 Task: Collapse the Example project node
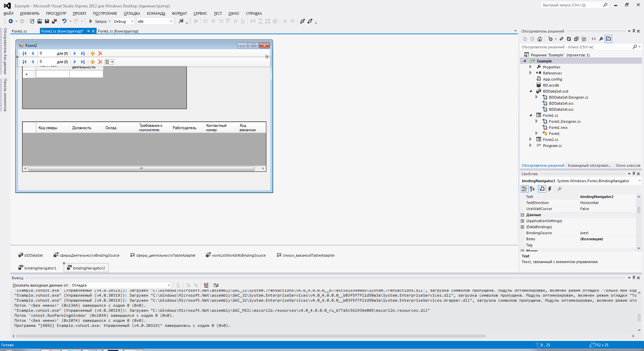[x=525, y=61]
